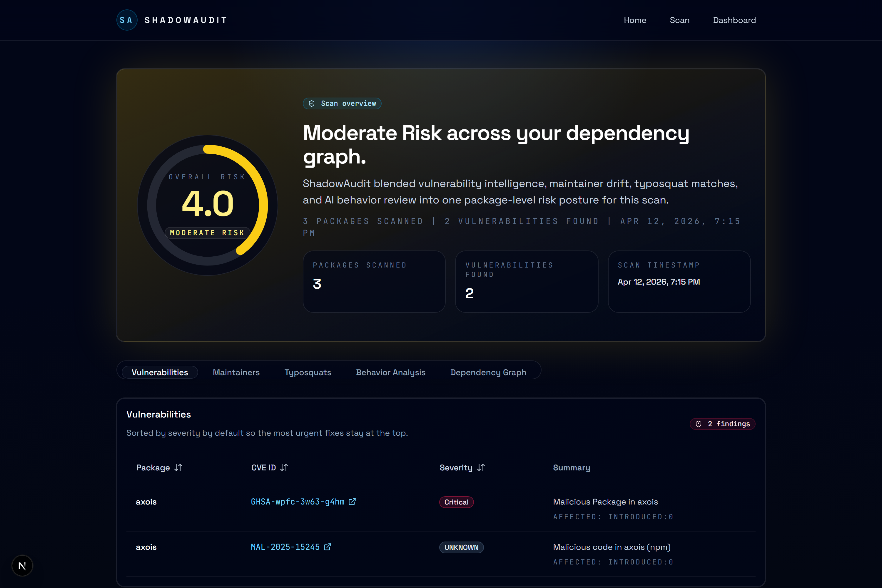Click external link icon beside GHSA-wpfc-3w63-g4hm

tap(352, 502)
